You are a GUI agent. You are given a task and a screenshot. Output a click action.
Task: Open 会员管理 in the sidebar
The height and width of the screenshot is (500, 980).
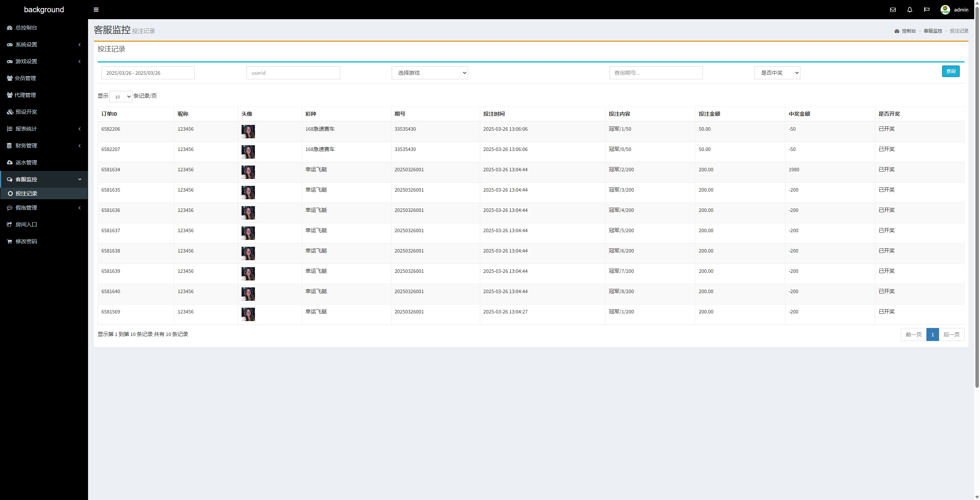25,78
